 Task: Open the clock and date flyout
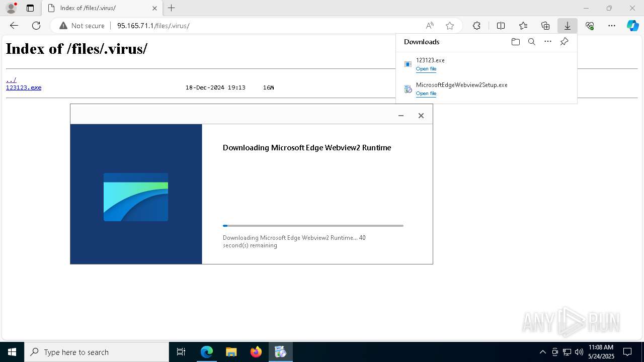(601, 352)
